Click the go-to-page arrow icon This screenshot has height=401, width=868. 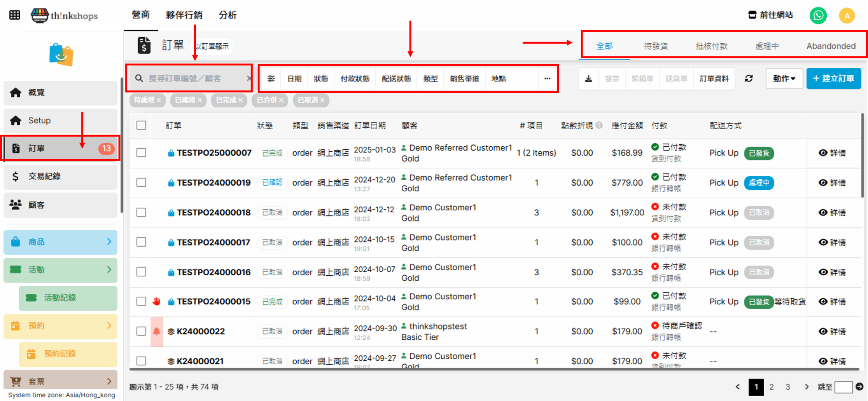pyautogui.click(x=860, y=386)
